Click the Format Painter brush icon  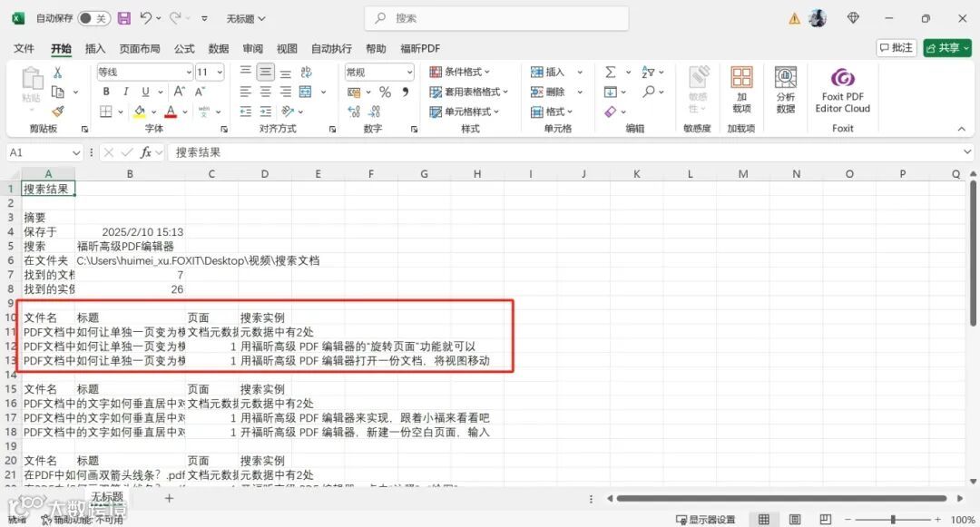57,112
